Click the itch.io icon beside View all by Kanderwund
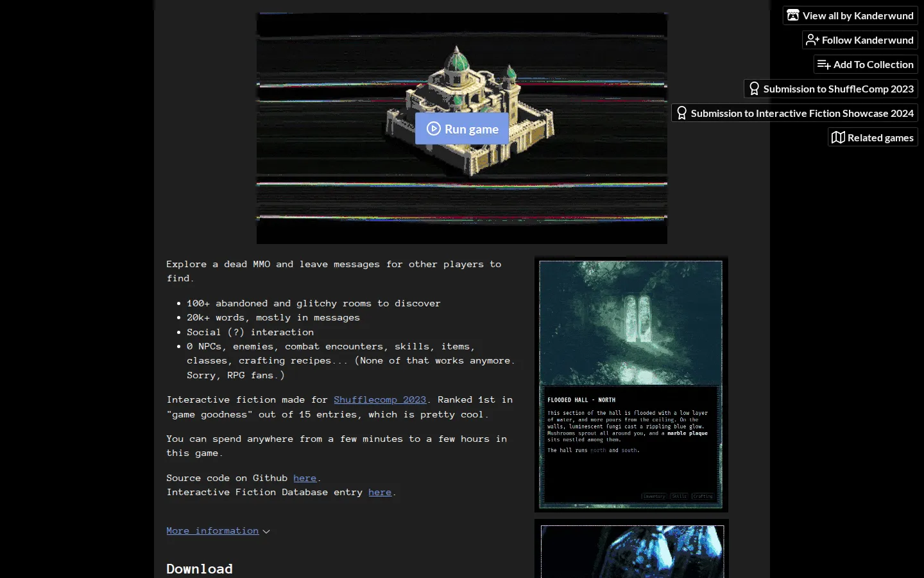The image size is (924, 578). (x=793, y=15)
